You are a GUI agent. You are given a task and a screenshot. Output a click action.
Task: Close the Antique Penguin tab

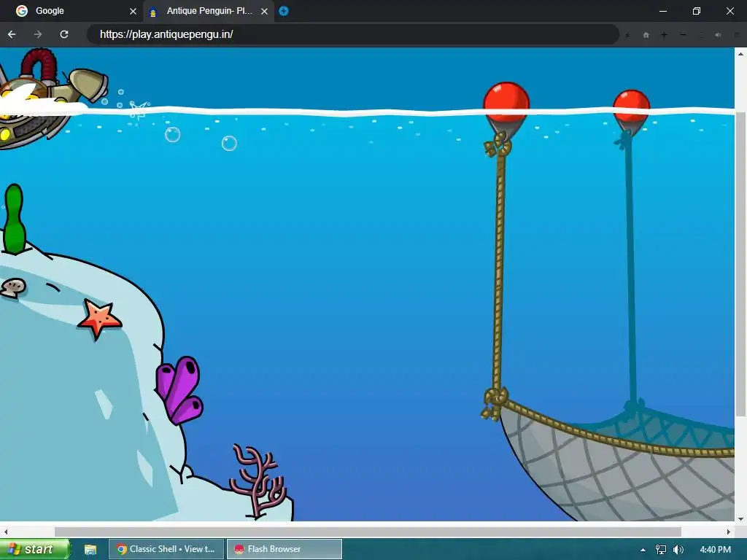264,11
